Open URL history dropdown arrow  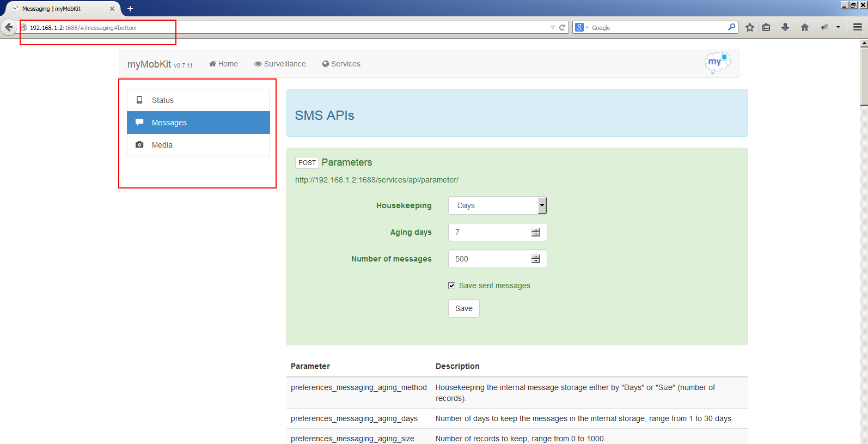click(553, 27)
